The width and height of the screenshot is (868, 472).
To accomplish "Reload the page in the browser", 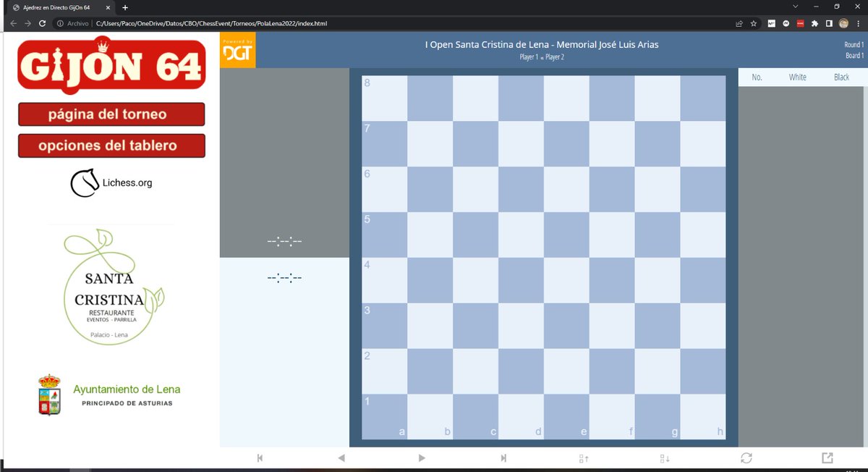I will 42,23.
